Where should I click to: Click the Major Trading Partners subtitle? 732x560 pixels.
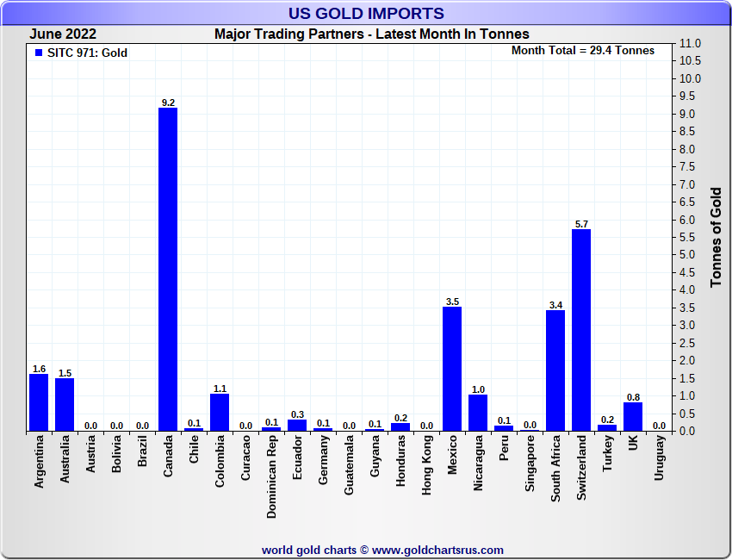coord(371,34)
